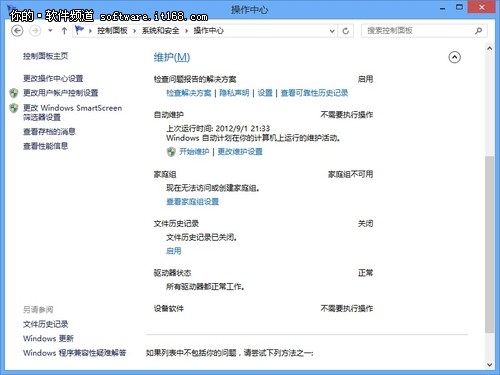
Task: Select 系统和安全 in the breadcrumb path
Action: (160, 31)
